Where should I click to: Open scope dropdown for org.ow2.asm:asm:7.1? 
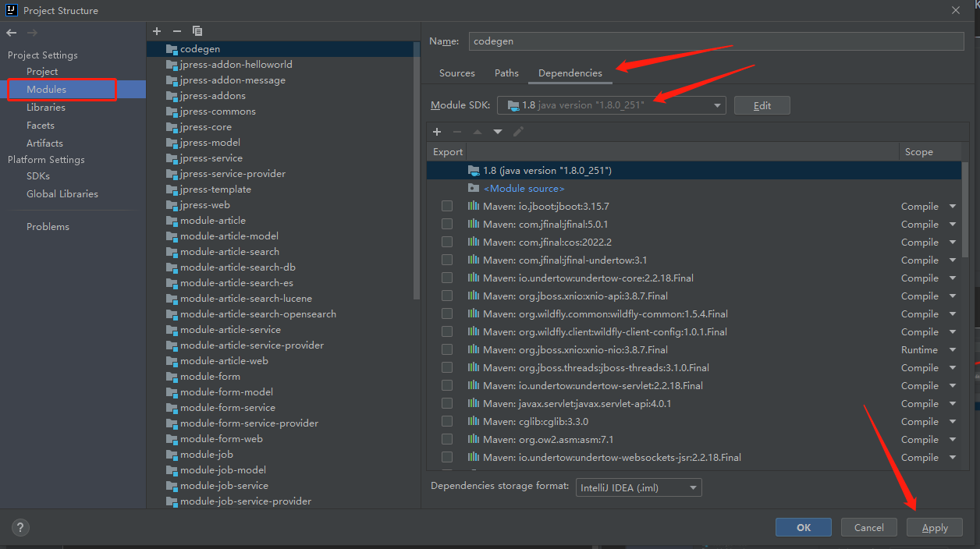point(953,439)
